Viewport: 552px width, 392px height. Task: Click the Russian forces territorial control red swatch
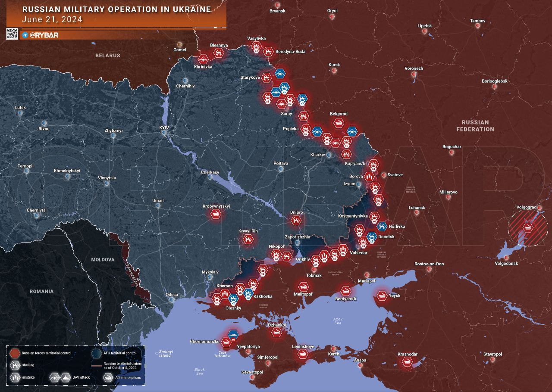(16, 353)
